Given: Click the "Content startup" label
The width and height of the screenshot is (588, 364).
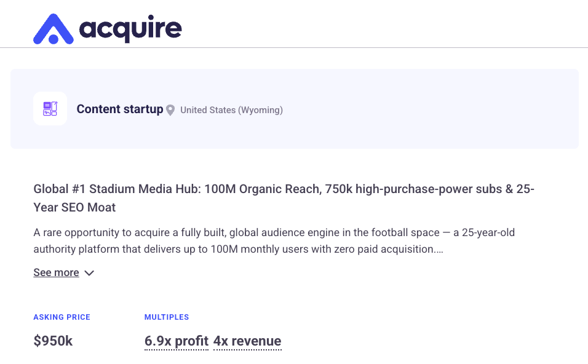Looking at the screenshot, I should pyautogui.click(x=120, y=109).
